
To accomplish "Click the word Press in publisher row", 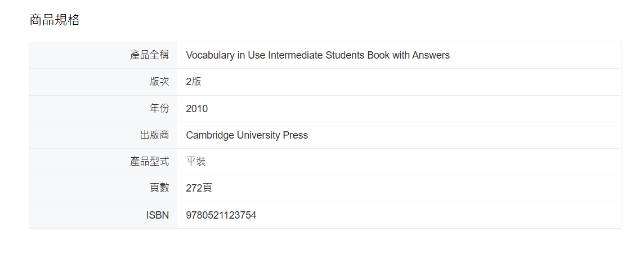I will pyautogui.click(x=296, y=135).
